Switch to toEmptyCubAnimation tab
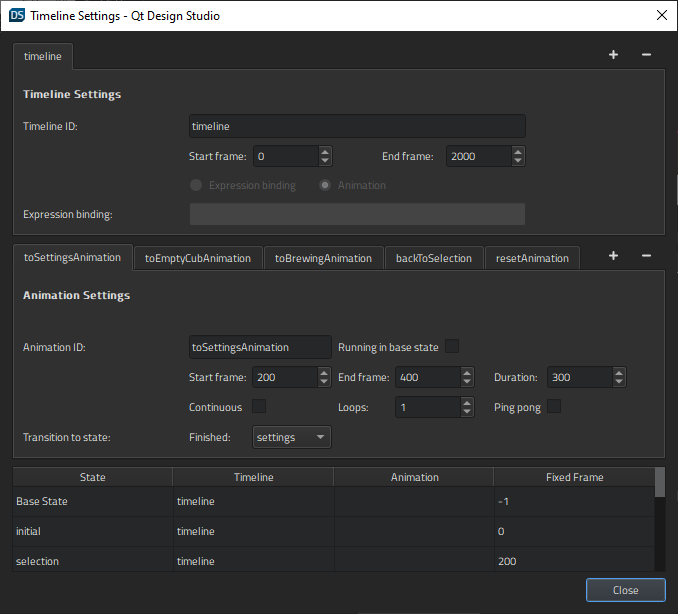678x614 pixels. pyautogui.click(x=198, y=258)
